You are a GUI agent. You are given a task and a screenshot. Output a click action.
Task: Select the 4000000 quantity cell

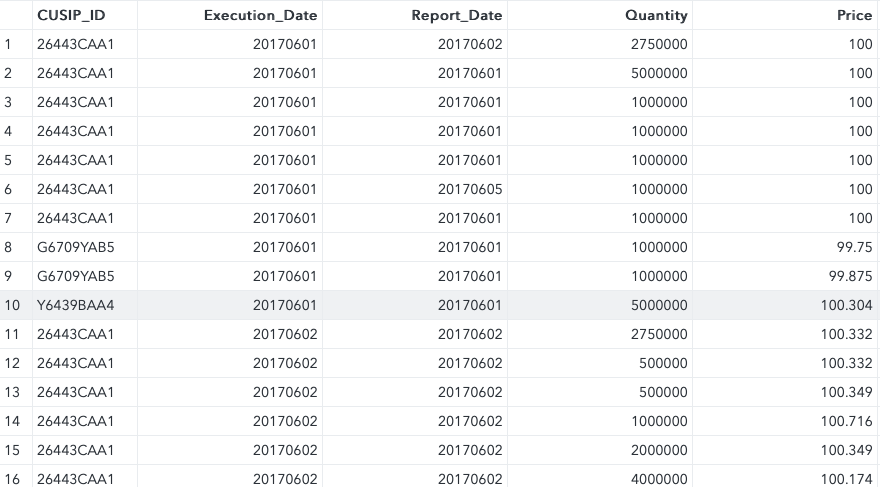659,480
